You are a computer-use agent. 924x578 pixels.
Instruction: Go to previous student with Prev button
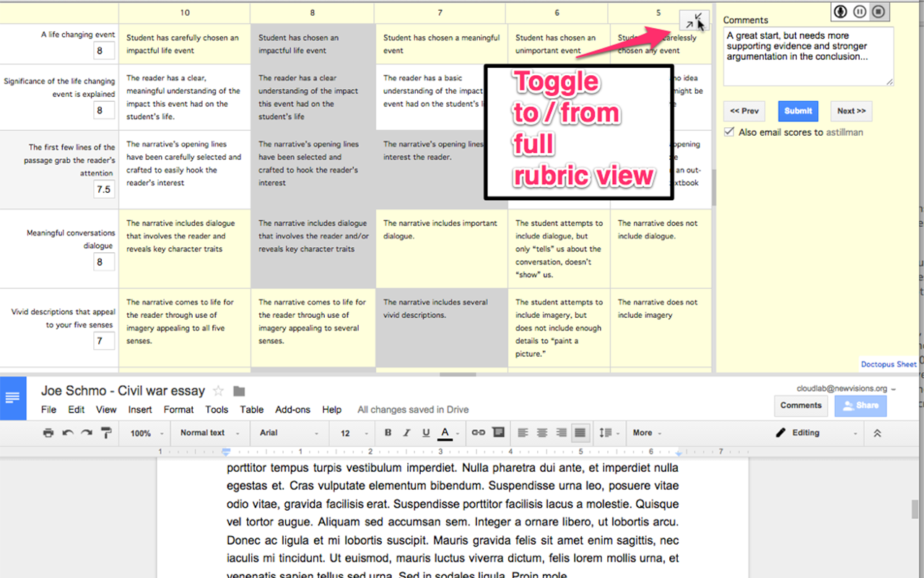(x=744, y=111)
